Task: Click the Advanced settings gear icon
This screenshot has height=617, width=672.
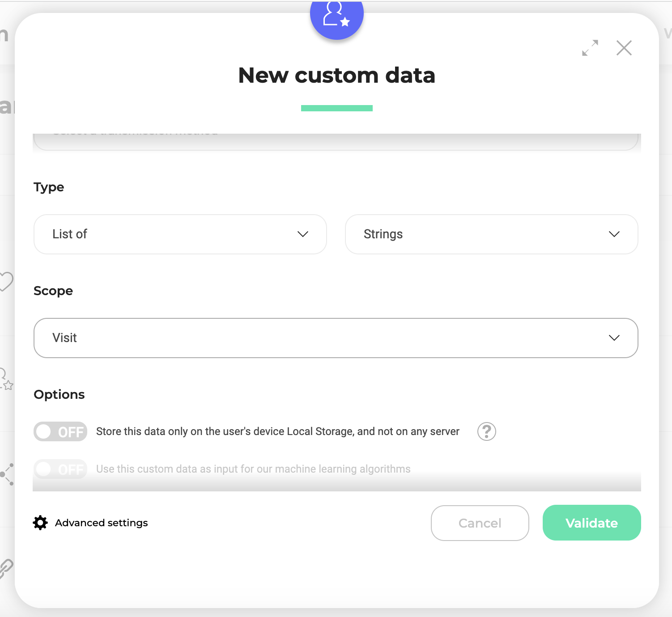Action: coord(40,523)
